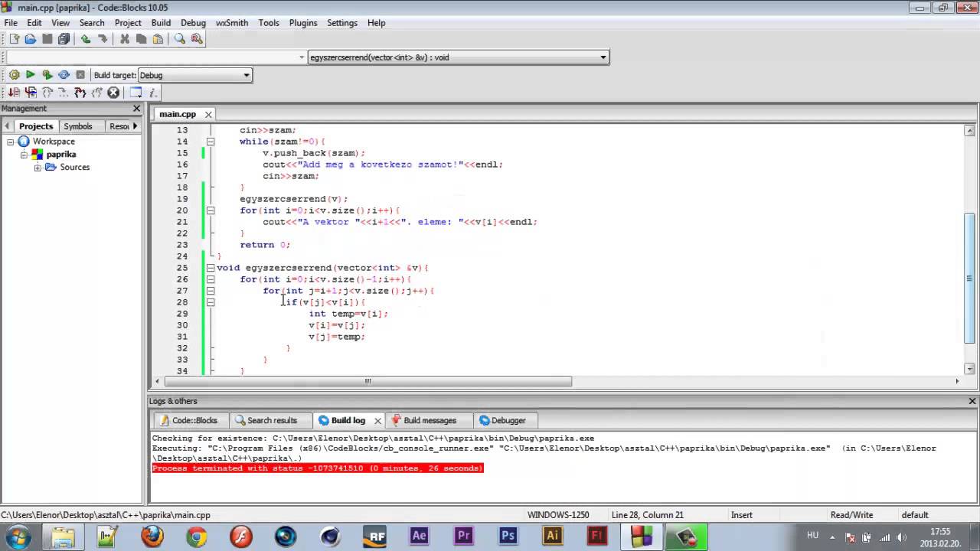Click the Save all files icon
This screenshot has width=980, height=551.
[64, 39]
